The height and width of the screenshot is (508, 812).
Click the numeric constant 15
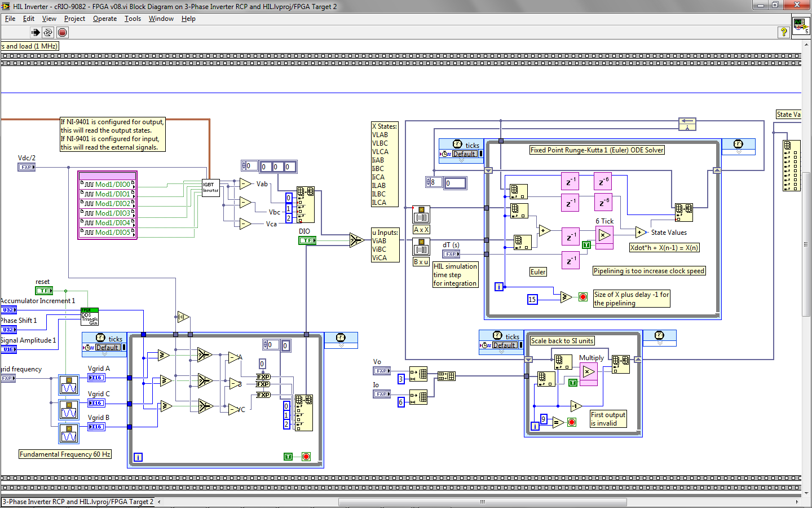532,299
